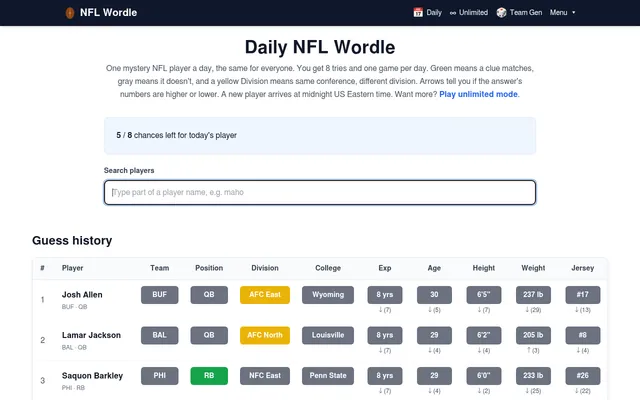Click the Jersey column header
Viewport: 640px width, 400px height.
[x=582, y=268]
